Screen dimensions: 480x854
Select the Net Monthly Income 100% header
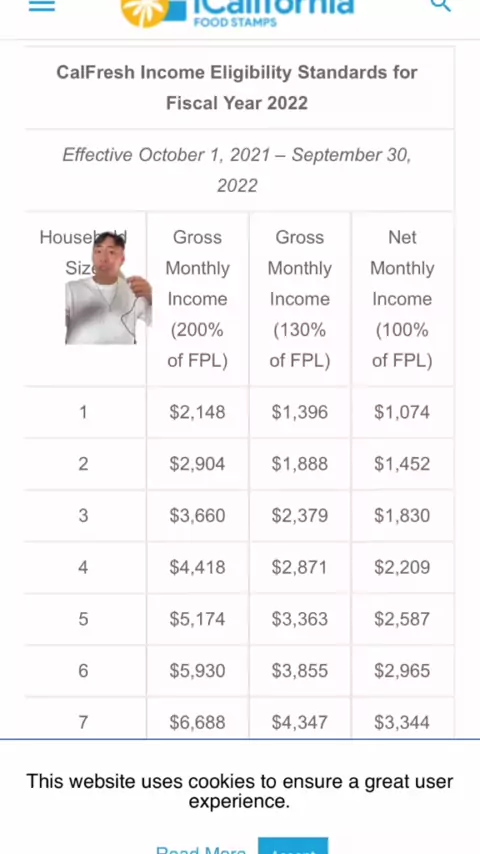(x=402, y=299)
